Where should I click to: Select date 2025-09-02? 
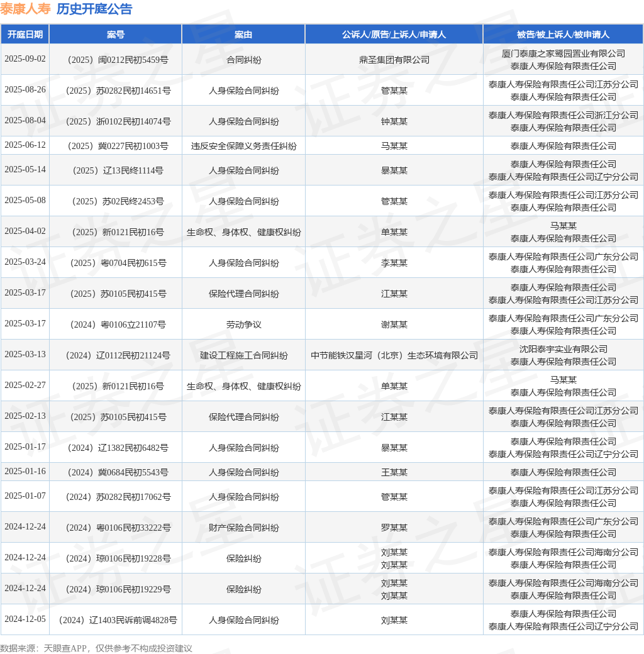point(25,59)
